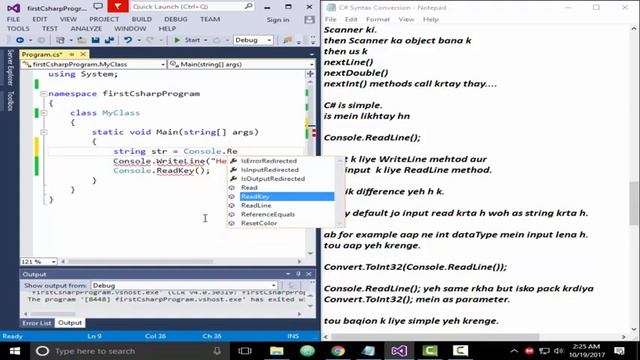Click the Cortana circle icon
The image size is (640, 360).
coord(42,351)
